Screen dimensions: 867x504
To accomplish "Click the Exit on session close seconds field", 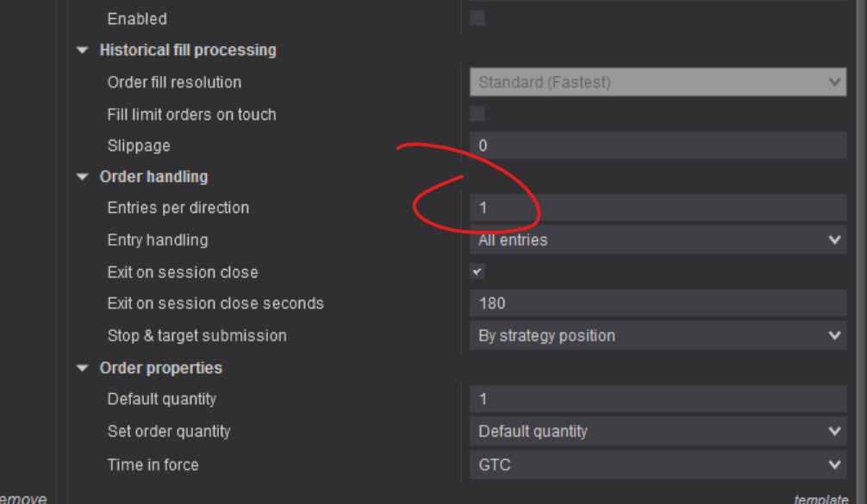I will tap(658, 303).
